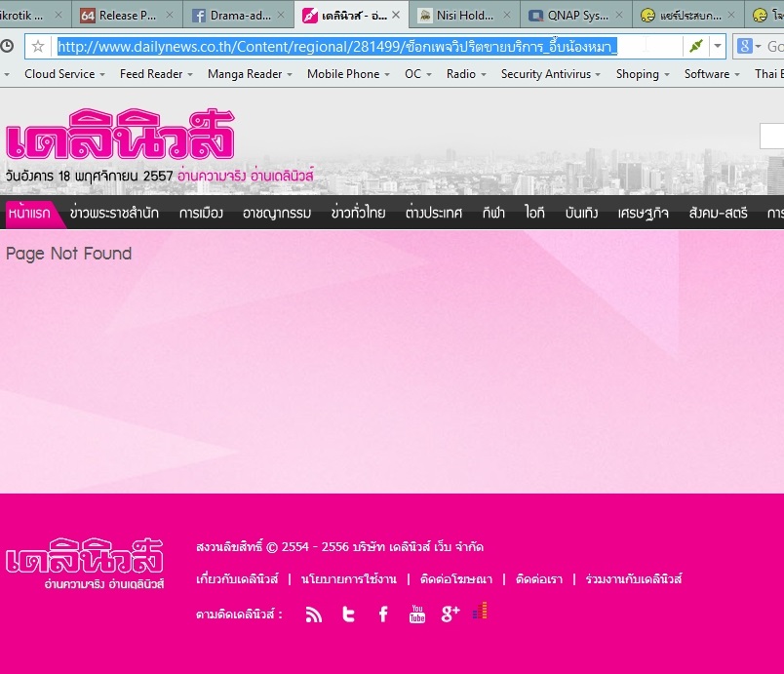Close the Nisi Hold... tab
Screen dimensions: 784x674
coord(506,15)
